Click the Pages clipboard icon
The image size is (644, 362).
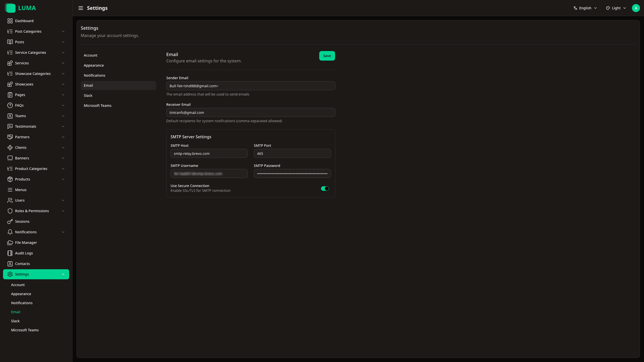10,95
